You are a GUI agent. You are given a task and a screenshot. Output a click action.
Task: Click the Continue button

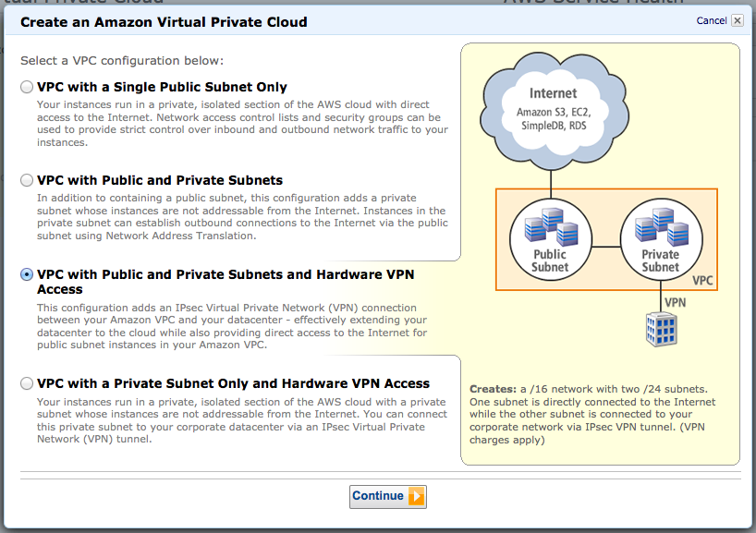(388, 496)
